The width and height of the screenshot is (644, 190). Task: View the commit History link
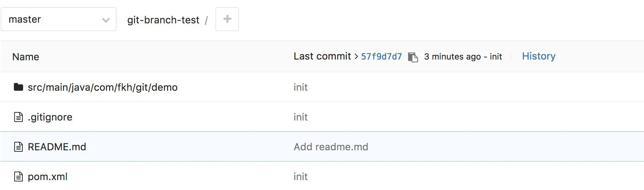tap(538, 56)
